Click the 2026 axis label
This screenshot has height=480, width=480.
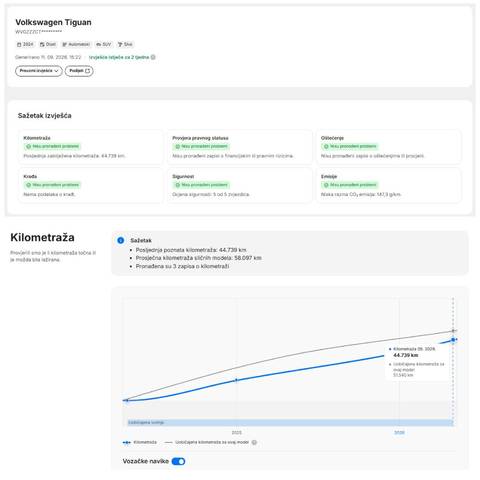click(399, 433)
